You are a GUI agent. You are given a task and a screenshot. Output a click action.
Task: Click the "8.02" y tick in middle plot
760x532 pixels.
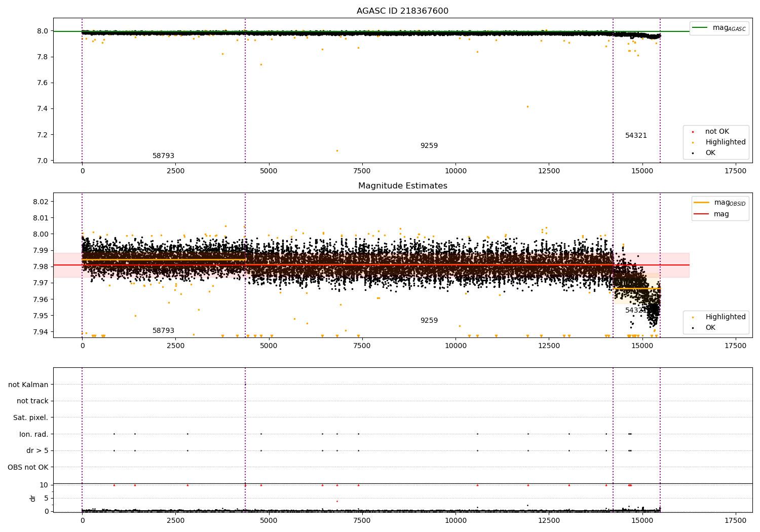[41, 202]
